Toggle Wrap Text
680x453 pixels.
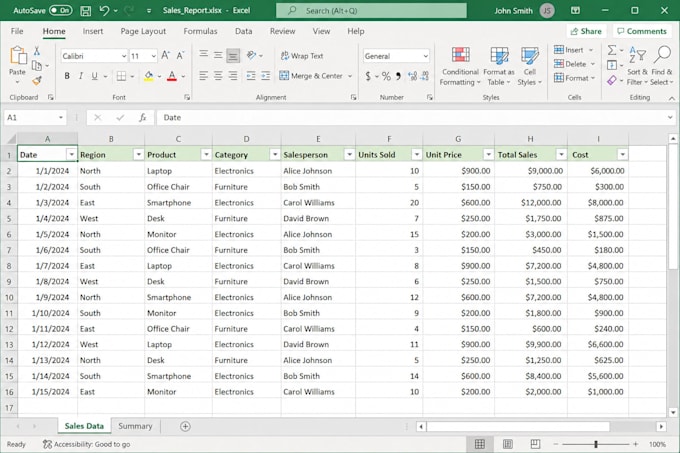(302, 56)
